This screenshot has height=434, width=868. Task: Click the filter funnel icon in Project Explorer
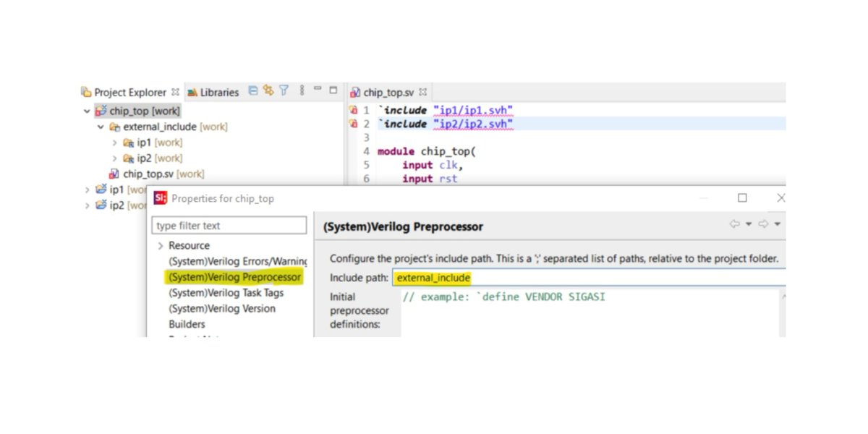click(284, 91)
